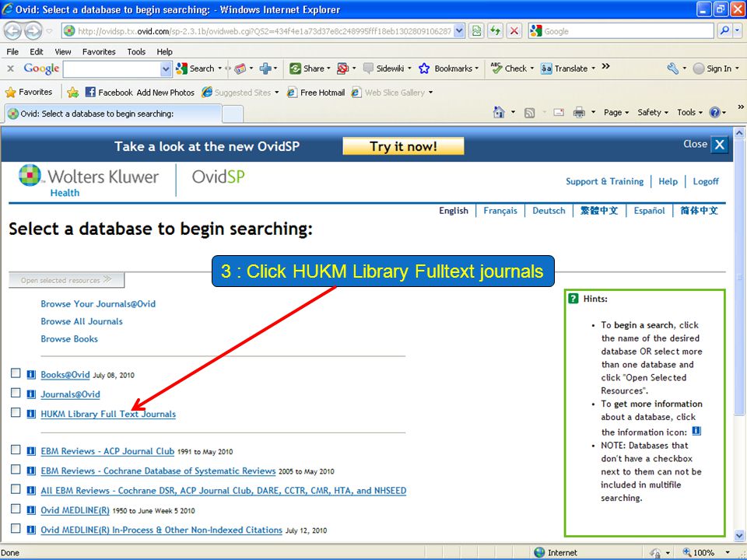Open the address bar dropdown arrow
The height and width of the screenshot is (560, 747).
(x=459, y=31)
